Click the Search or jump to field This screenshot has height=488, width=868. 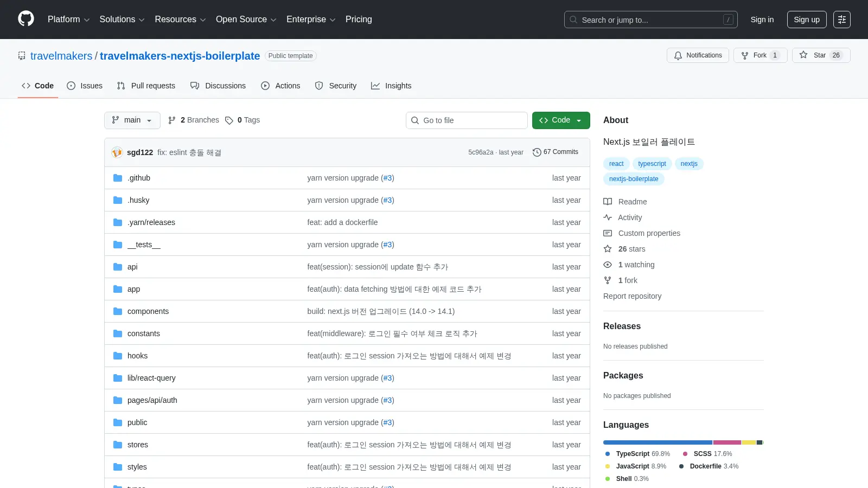[651, 20]
